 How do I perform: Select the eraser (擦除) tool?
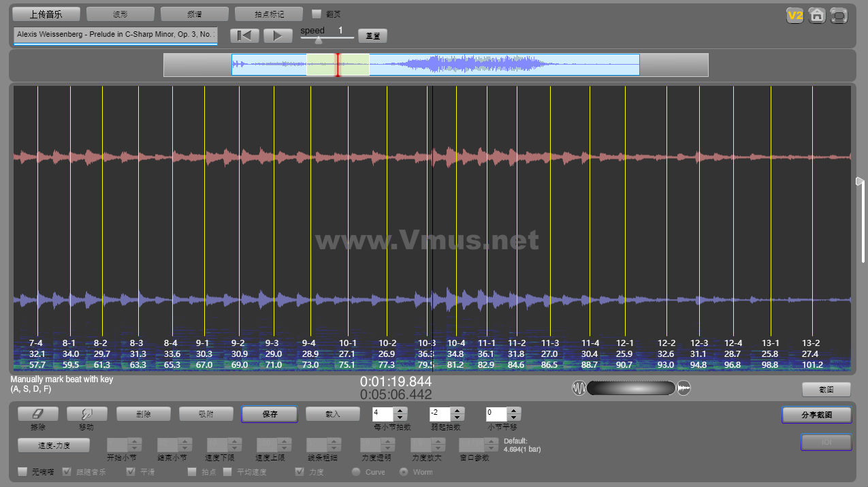tap(37, 413)
